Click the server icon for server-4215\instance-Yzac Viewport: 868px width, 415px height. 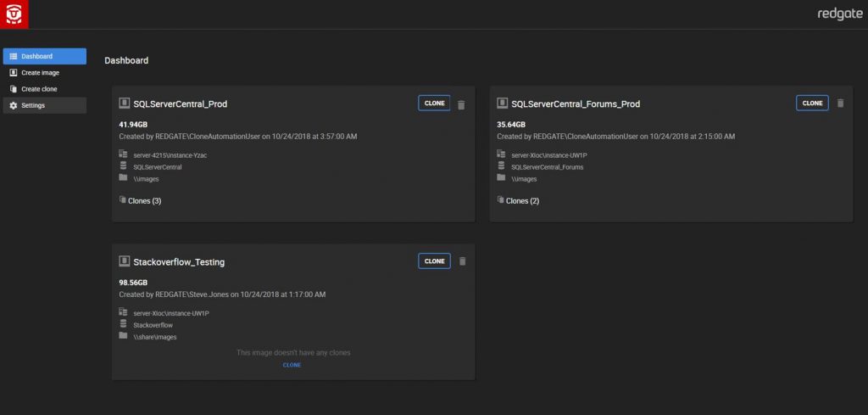pos(123,154)
